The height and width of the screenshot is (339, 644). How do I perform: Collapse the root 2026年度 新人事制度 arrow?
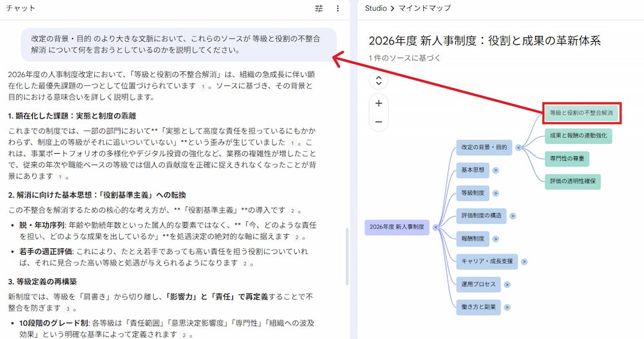[436, 226]
